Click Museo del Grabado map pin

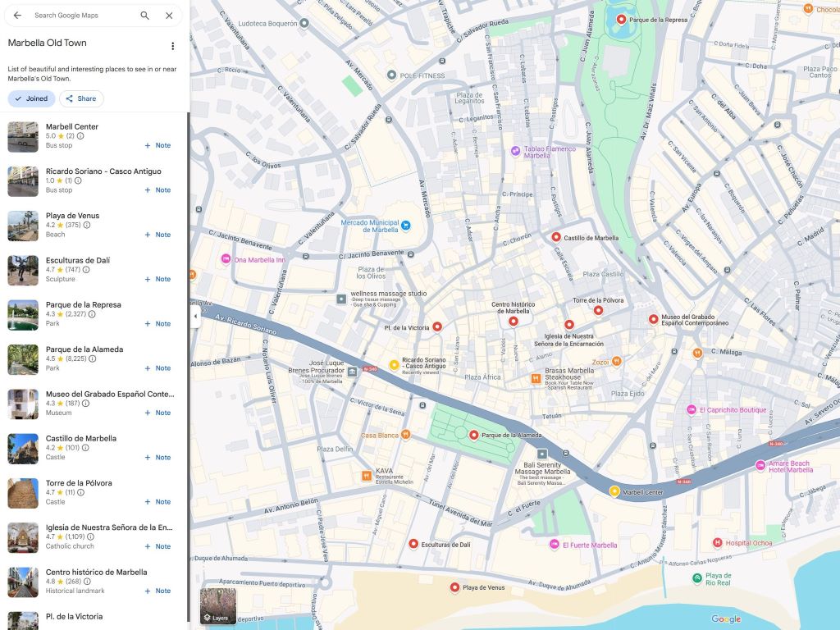(654, 319)
